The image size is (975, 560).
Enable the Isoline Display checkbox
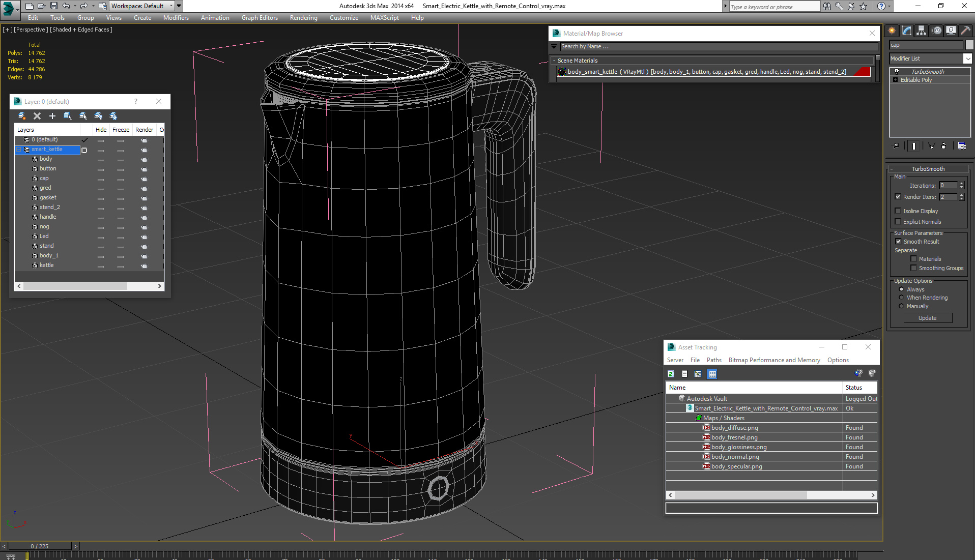[898, 211]
